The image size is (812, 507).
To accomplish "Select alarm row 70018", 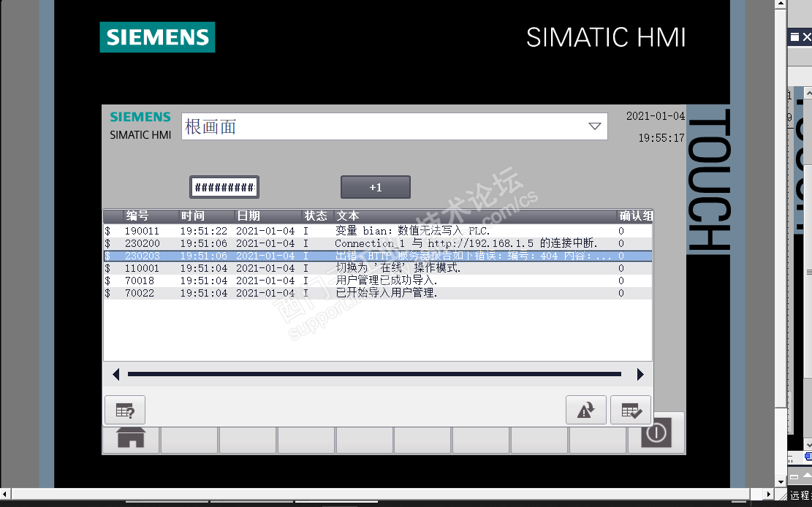I will (378, 281).
